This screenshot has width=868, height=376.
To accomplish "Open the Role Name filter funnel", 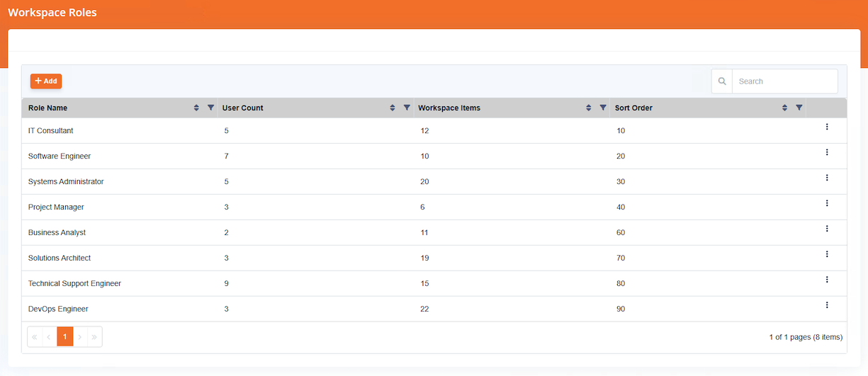I will pyautogui.click(x=210, y=108).
